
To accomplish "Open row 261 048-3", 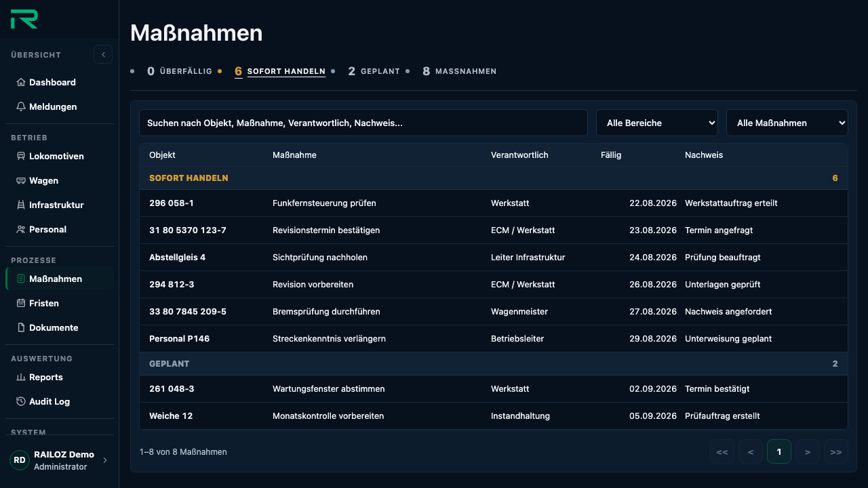I will (x=494, y=389).
